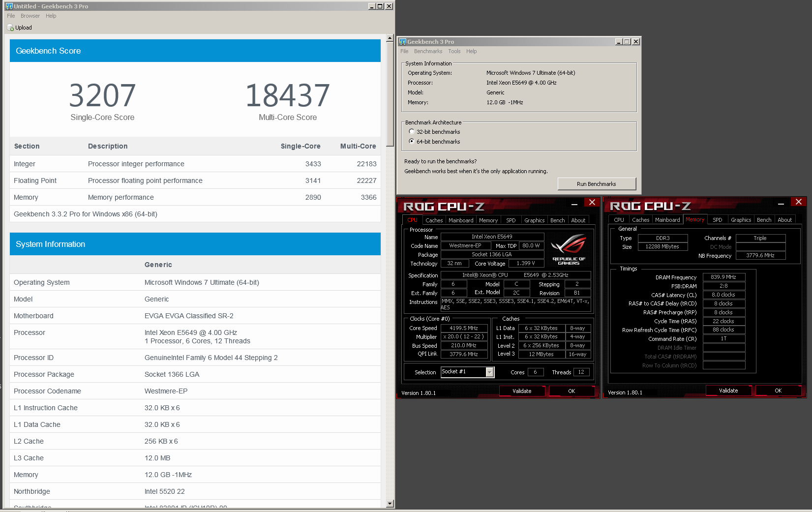Select 32-bit benchmarks option
Image resolution: width=812 pixels, height=512 pixels.
tap(434, 132)
